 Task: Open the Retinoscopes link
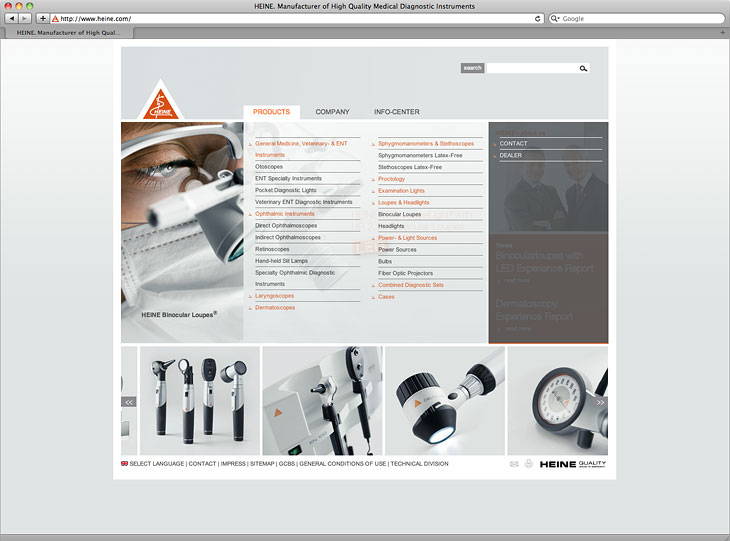click(x=272, y=249)
